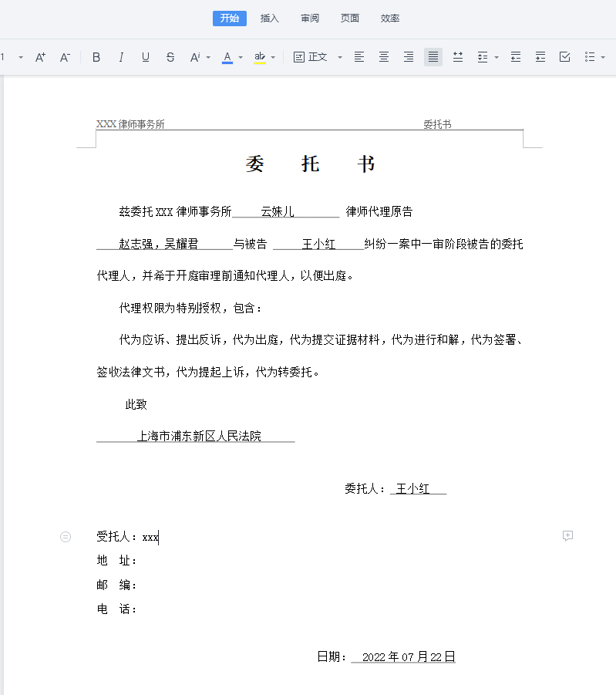Decrease the font size
Viewport: 616px width, 695px height.
tap(66, 57)
